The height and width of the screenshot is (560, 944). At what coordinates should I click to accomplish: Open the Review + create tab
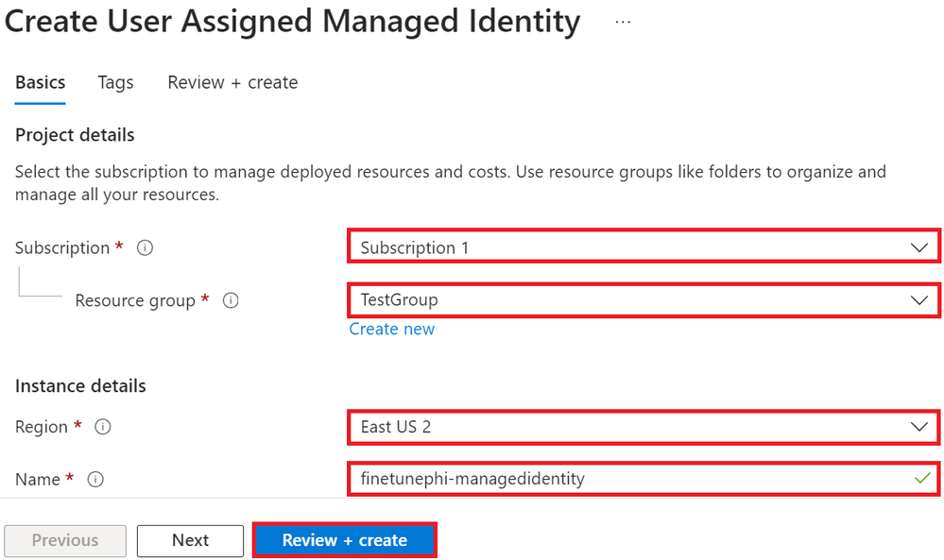[x=232, y=83]
